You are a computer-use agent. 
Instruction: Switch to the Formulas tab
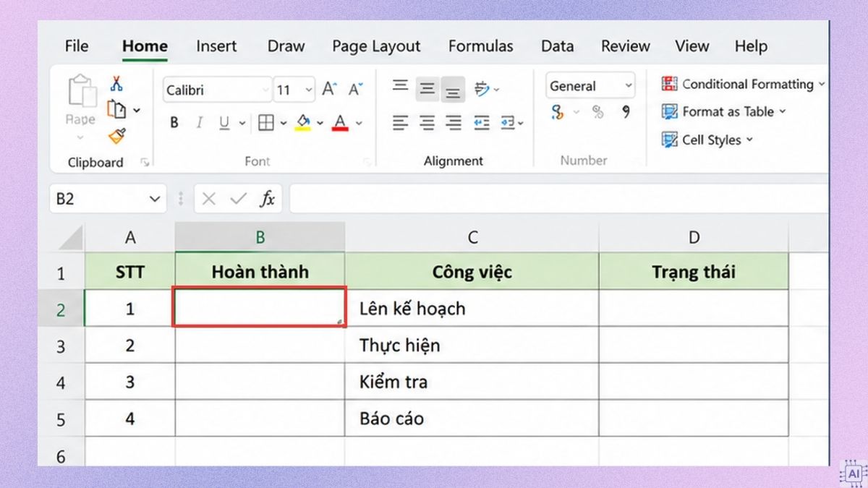(480, 46)
